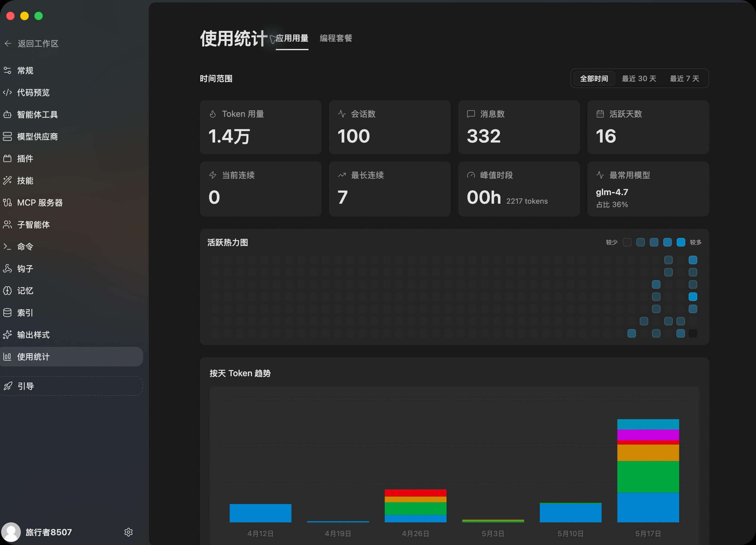Image resolution: width=756 pixels, height=545 pixels.
Task: Select 最近 7 天 time range
Action: point(684,79)
